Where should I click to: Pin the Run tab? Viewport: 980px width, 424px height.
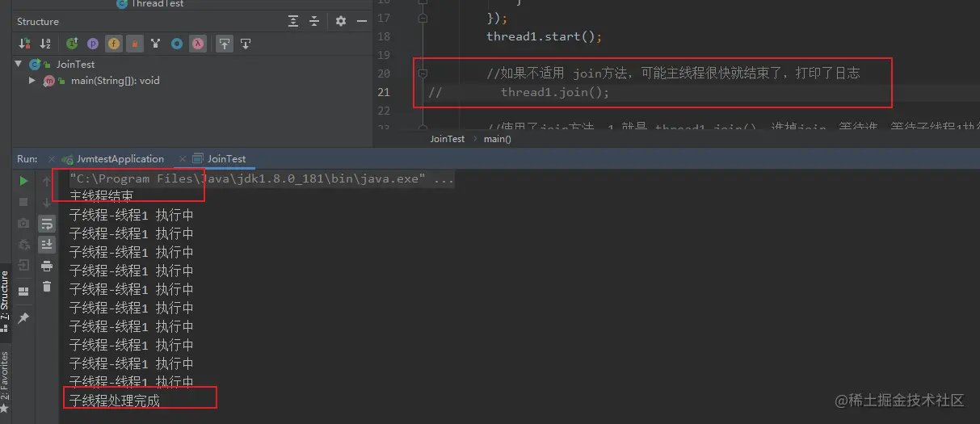[23, 318]
